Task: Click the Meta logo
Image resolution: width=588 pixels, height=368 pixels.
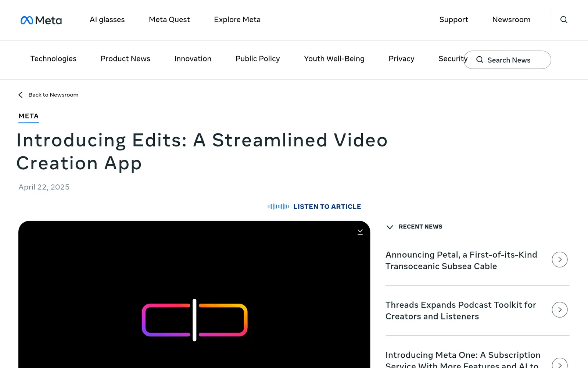Action: [41, 20]
